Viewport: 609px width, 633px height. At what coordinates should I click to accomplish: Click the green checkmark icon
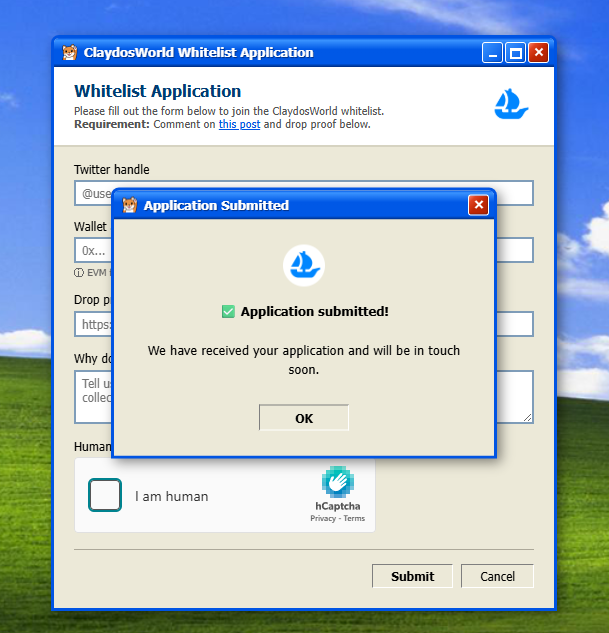click(228, 312)
